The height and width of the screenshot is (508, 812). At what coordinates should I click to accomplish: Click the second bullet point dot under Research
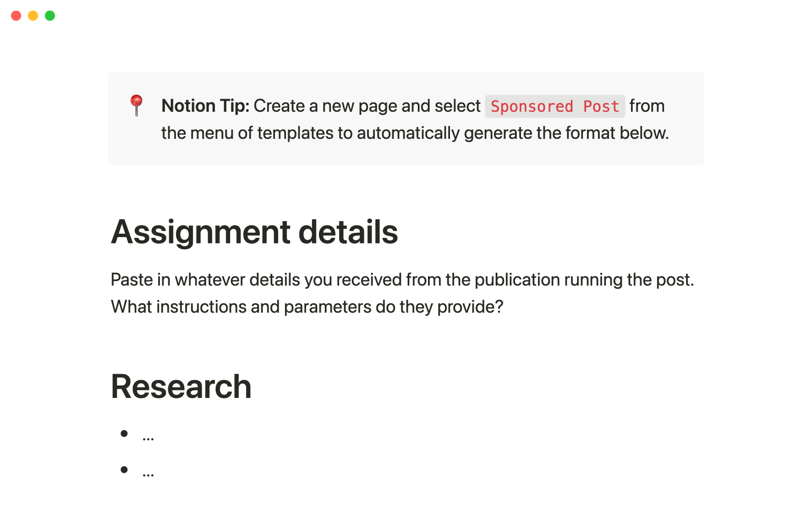124,469
